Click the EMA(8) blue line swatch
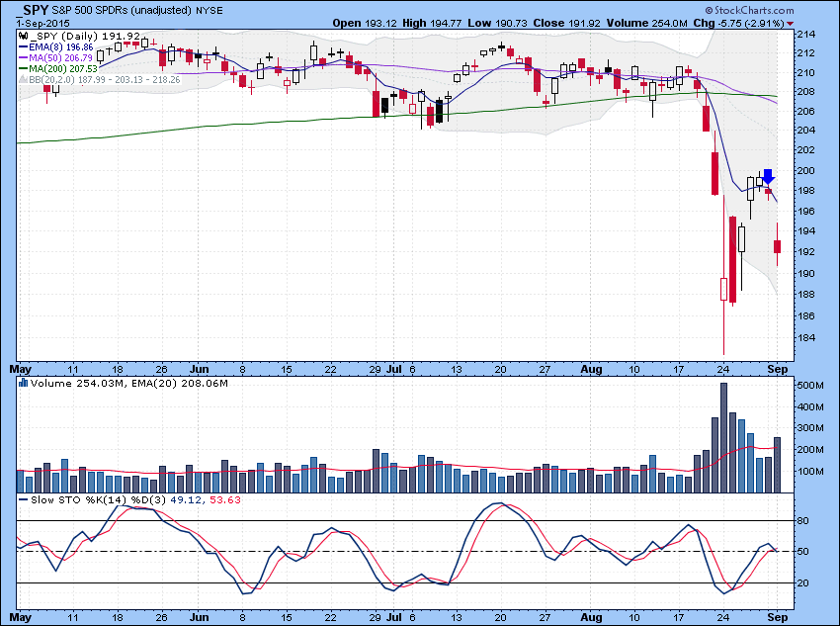The width and height of the screenshot is (840, 626). coord(23,47)
